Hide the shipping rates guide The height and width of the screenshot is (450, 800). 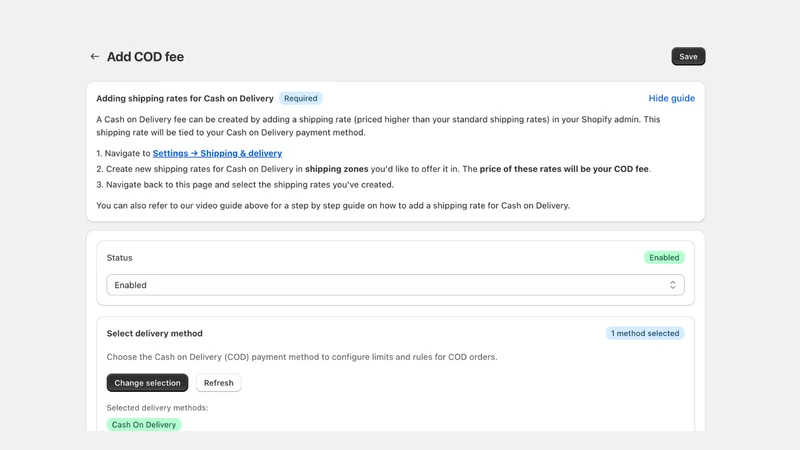671,98
